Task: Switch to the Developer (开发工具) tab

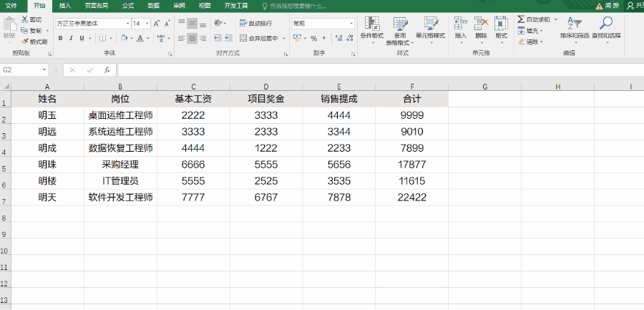Action: [x=236, y=6]
